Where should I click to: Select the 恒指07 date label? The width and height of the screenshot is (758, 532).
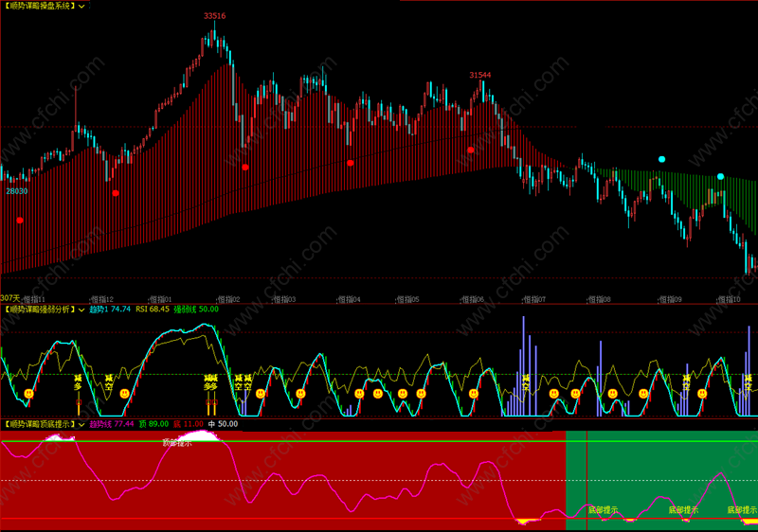tap(534, 299)
